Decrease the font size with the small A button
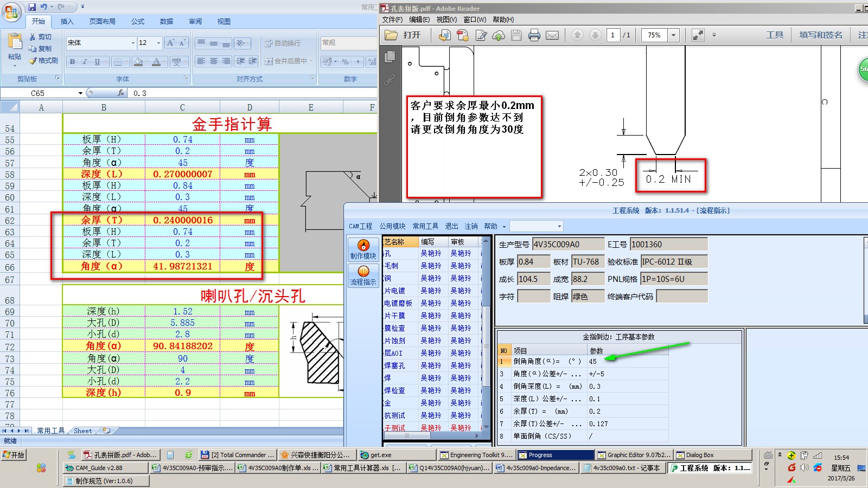This screenshot has width=868, height=488. click(182, 43)
